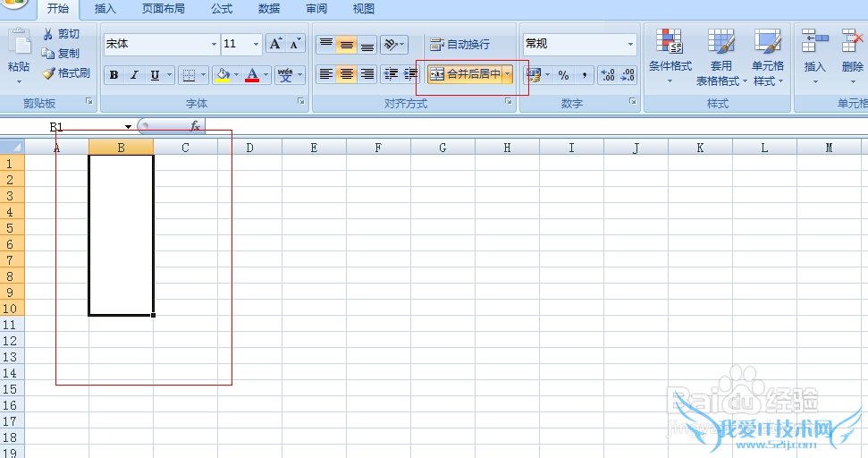Open Conditional Formatting (条件格式)
The image size is (868, 458).
coord(670,57)
